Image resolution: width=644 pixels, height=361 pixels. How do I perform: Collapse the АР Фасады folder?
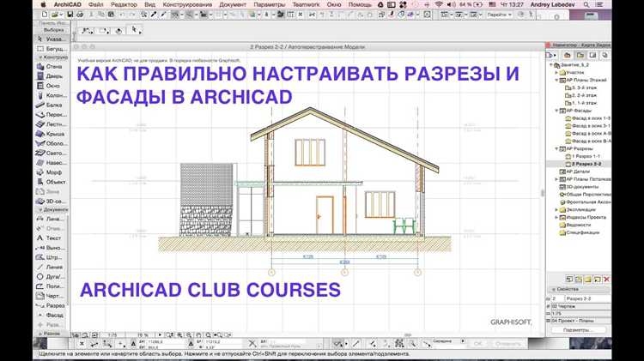(557, 111)
